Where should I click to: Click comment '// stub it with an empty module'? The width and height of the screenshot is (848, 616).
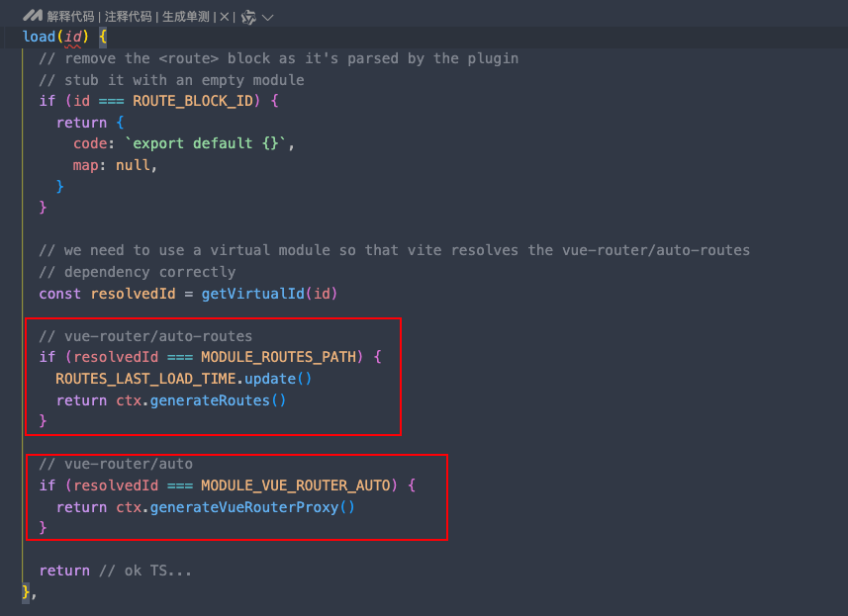pos(171,80)
